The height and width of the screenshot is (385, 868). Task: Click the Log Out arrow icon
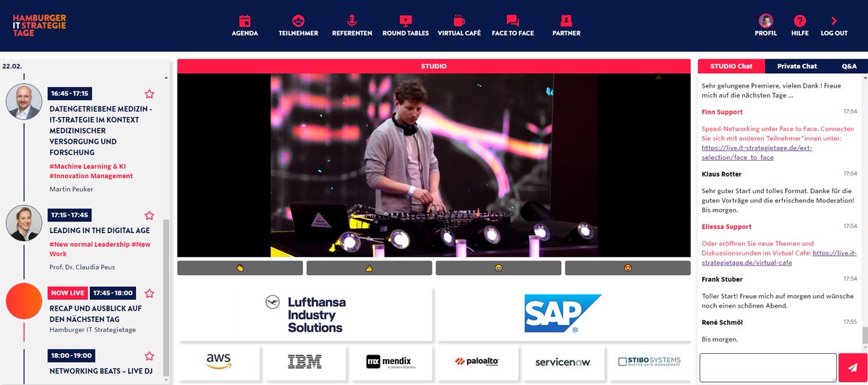(x=834, y=21)
